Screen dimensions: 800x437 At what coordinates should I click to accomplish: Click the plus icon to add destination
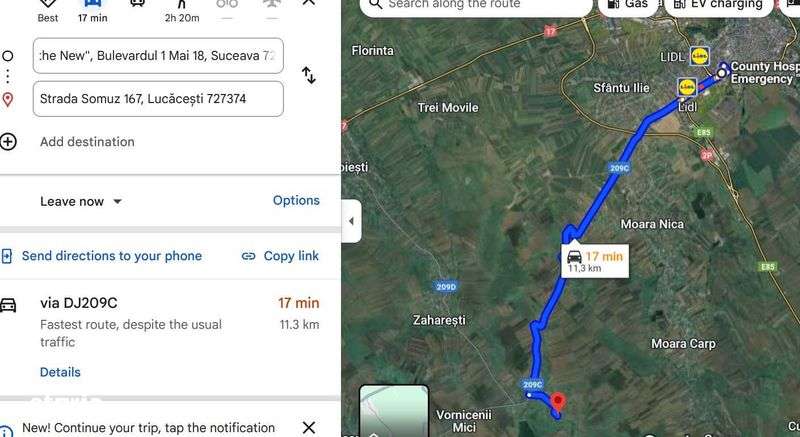coord(8,142)
